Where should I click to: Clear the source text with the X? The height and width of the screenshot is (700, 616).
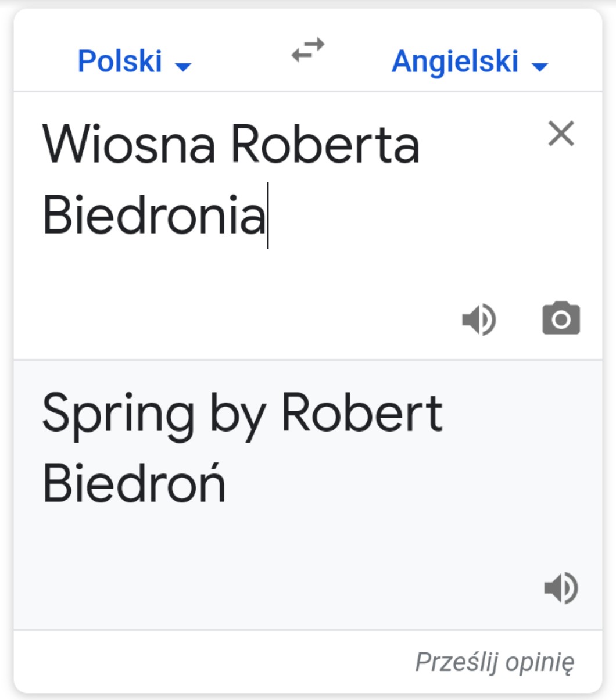pyautogui.click(x=561, y=134)
